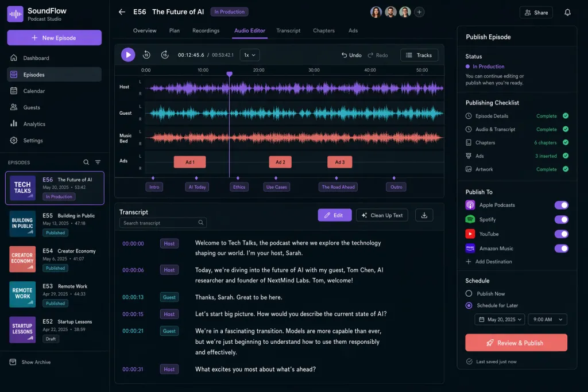Skip back 15 seconds
588x392 pixels.
coord(146,55)
